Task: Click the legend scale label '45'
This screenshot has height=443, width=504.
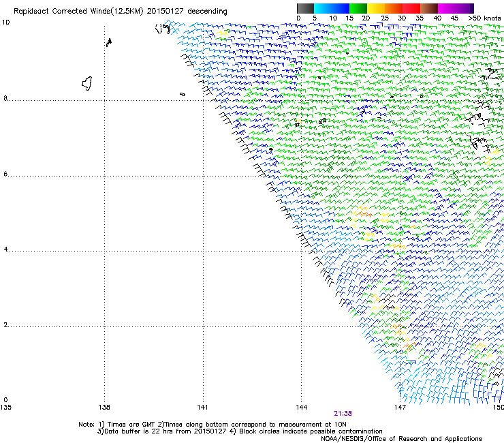Action: coord(454,18)
